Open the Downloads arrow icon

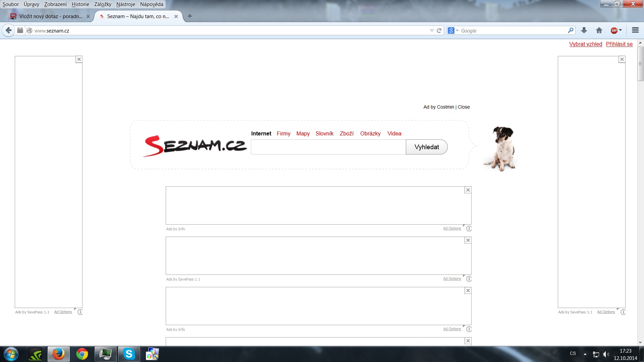click(584, 31)
